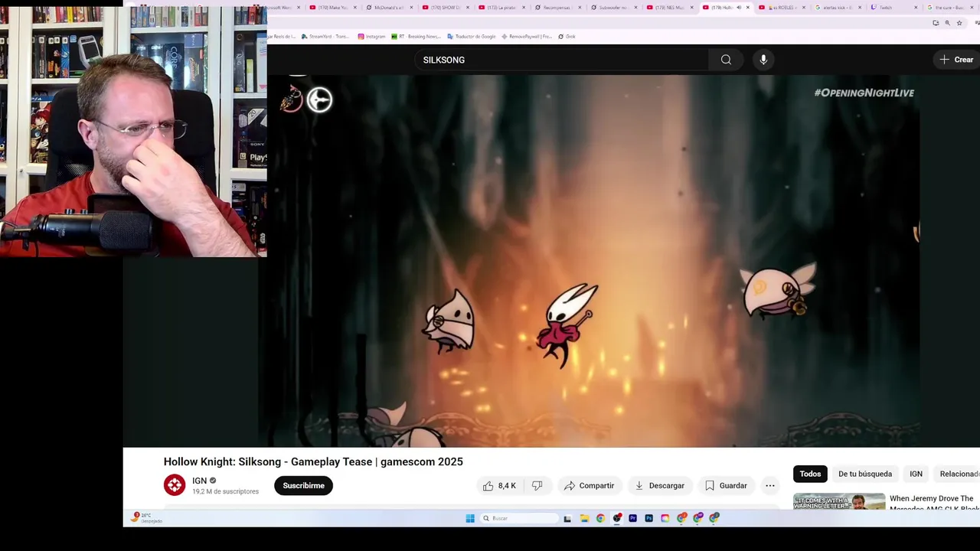The width and height of the screenshot is (980, 551).
Task: Click the Descargar download button
Action: 659,485
